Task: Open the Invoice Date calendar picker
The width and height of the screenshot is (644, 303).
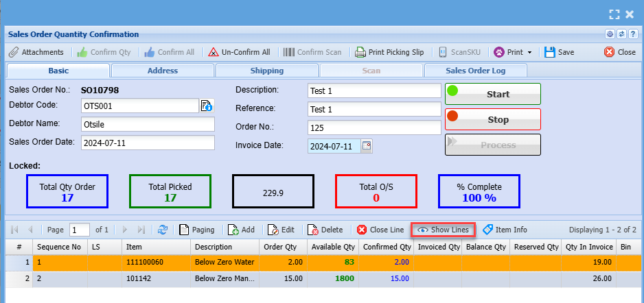Action: coord(367,146)
